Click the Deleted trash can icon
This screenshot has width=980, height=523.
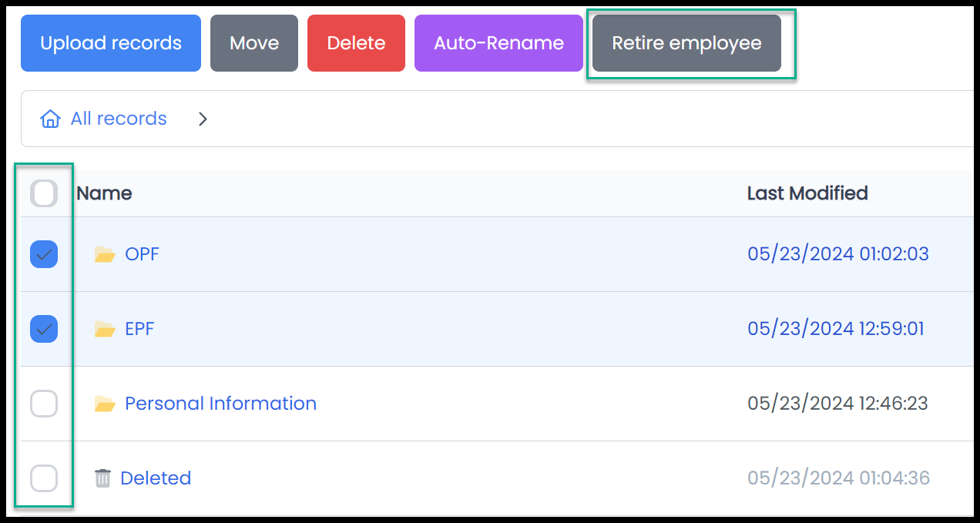coord(102,478)
